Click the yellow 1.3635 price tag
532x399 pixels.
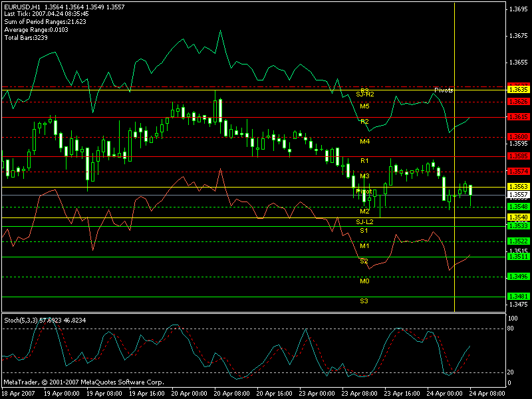pos(518,89)
